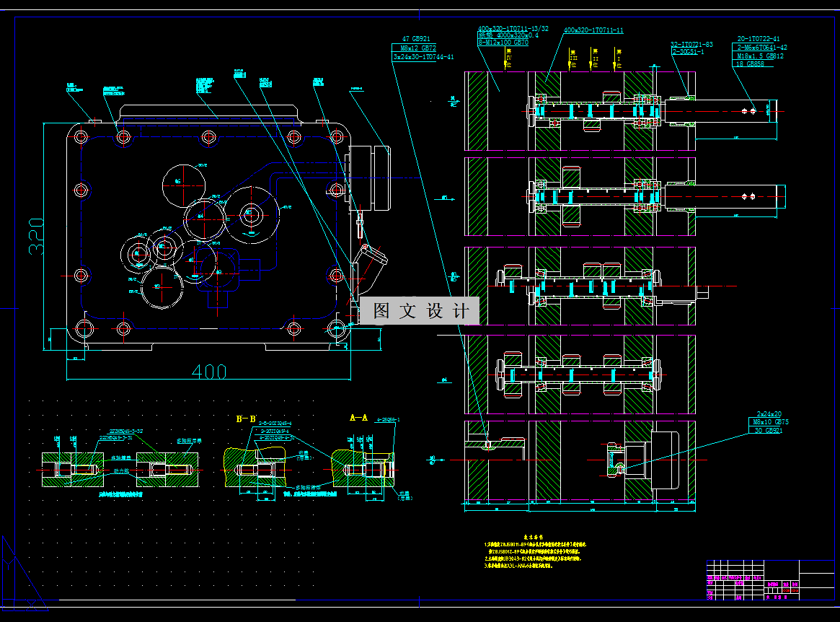Select the '47 GB921' part callout
The height and width of the screenshot is (622, 840).
coord(416,39)
